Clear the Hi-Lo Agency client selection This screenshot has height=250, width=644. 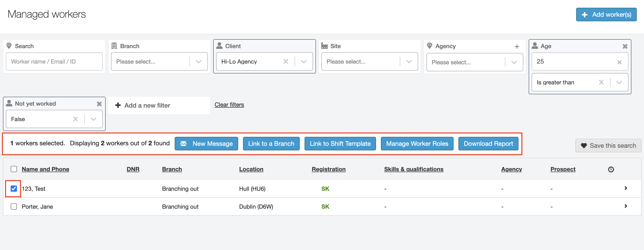pos(286,61)
